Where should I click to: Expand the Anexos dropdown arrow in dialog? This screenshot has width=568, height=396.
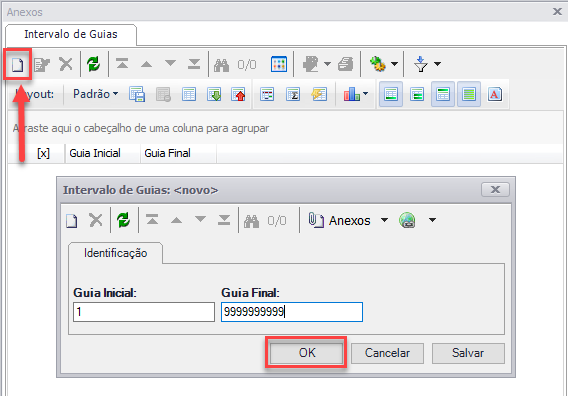coord(384,220)
